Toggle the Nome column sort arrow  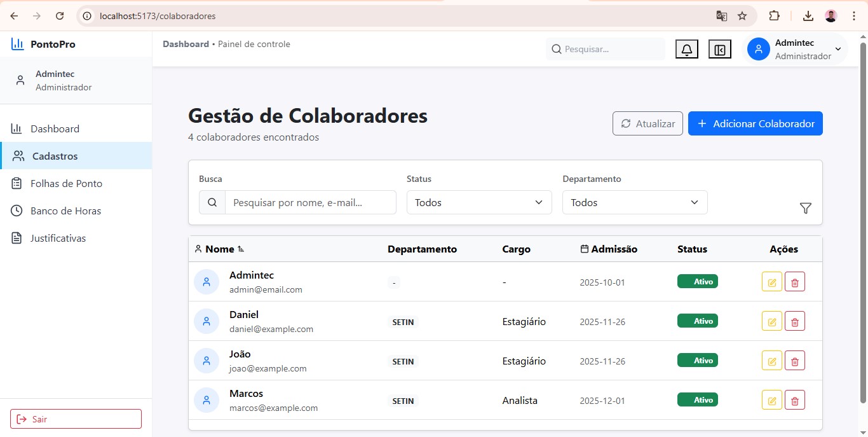pos(240,249)
